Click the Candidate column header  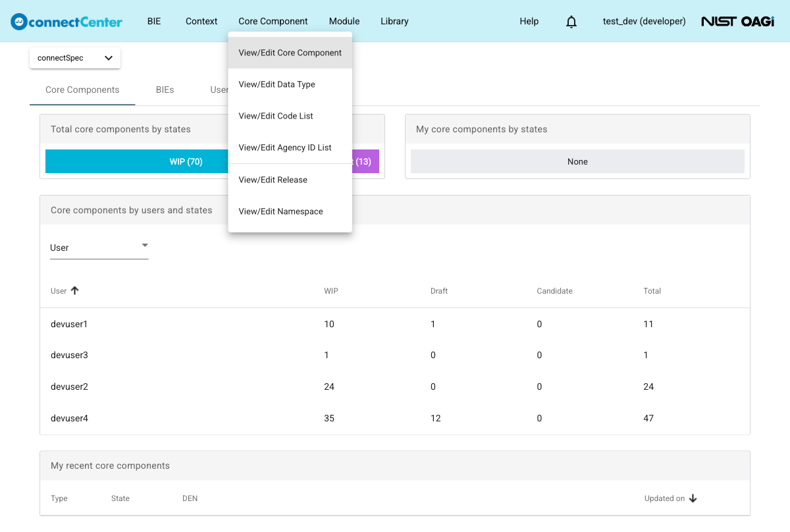click(x=555, y=291)
